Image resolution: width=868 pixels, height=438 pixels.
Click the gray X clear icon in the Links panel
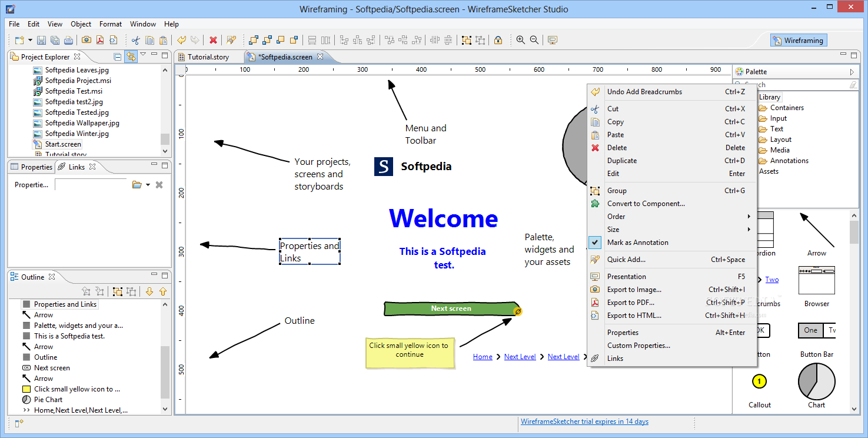tap(159, 185)
